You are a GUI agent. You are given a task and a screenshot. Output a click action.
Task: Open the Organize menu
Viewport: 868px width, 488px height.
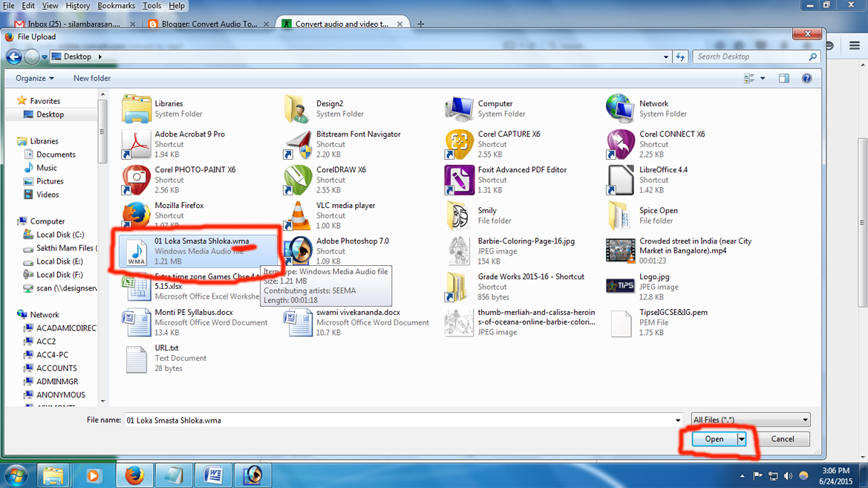33,77
